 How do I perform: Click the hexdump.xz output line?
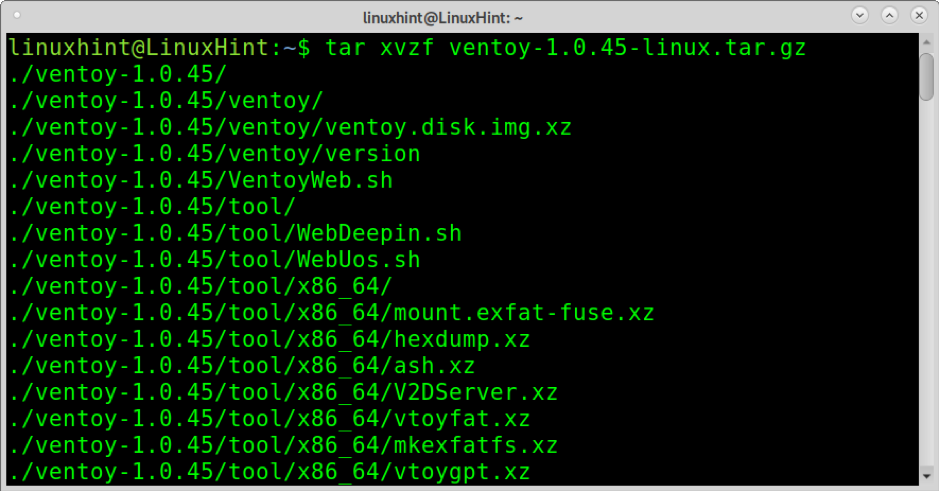(269, 340)
